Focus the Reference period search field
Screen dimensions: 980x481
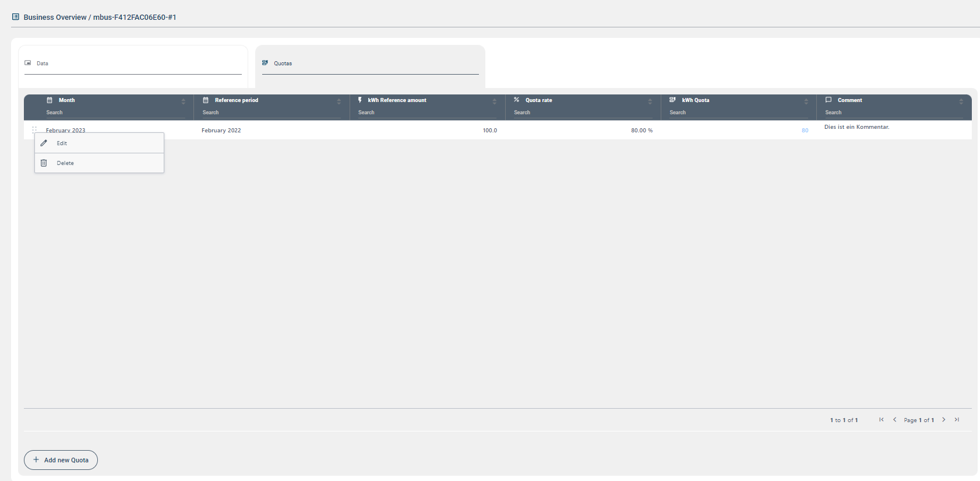[272, 113]
